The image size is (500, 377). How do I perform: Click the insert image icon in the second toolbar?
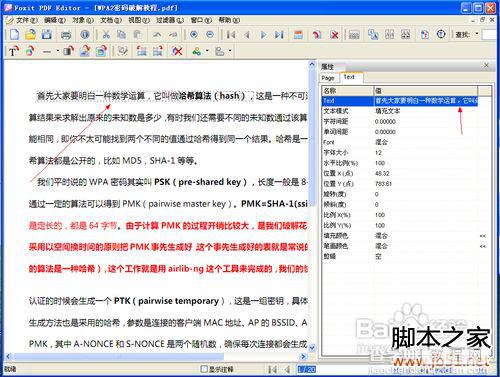85,51
